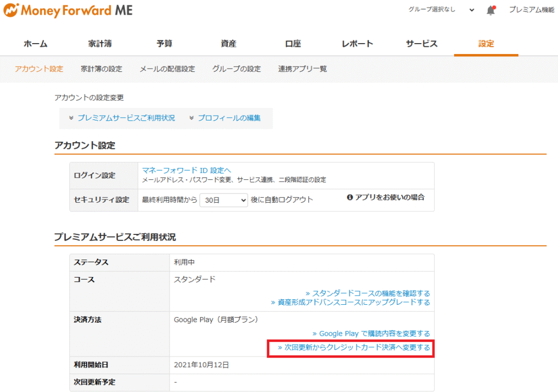Screen dimensions: 558x392
Task: Open the プレミアム機能 link in header
Action: (x=531, y=10)
